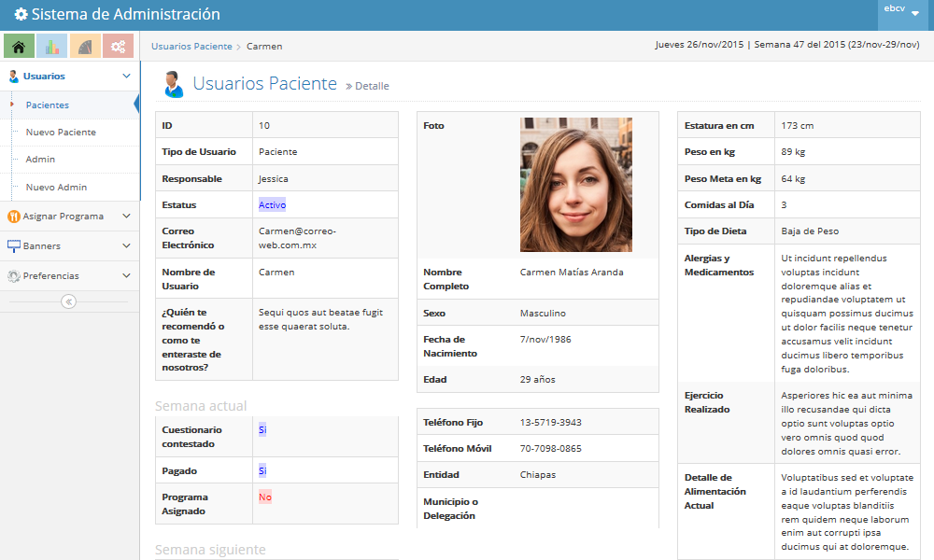Expand the Preferencias section chevron
Screen dimensions: 934x560
pos(126,276)
